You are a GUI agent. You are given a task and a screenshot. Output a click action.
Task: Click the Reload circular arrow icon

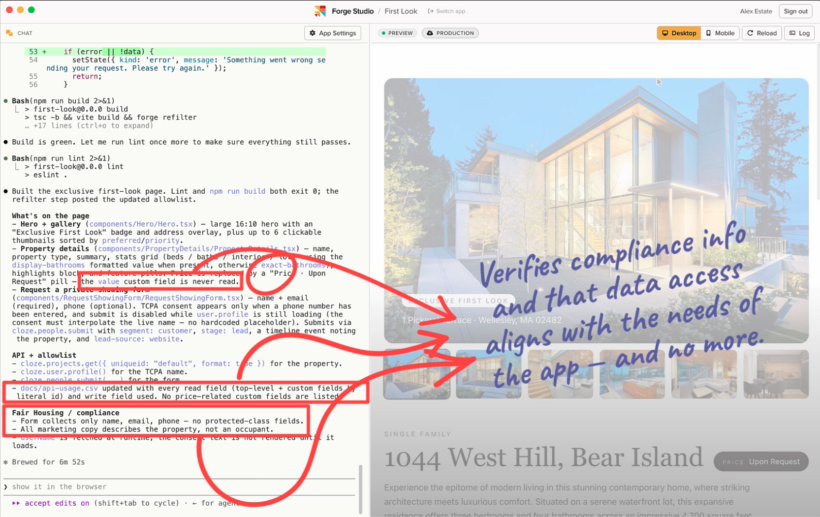click(x=750, y=33)
